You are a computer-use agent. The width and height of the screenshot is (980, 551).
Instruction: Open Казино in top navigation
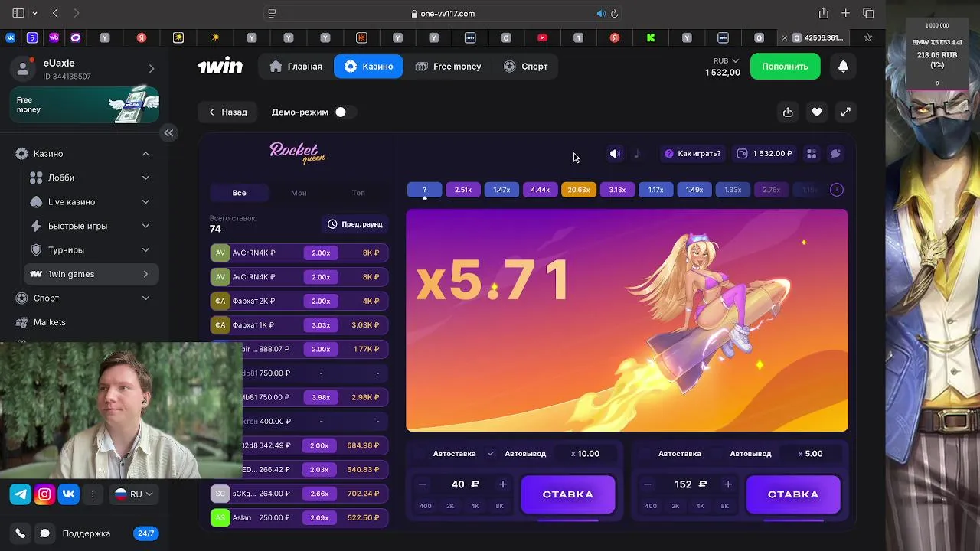click(x=368, y=67)
